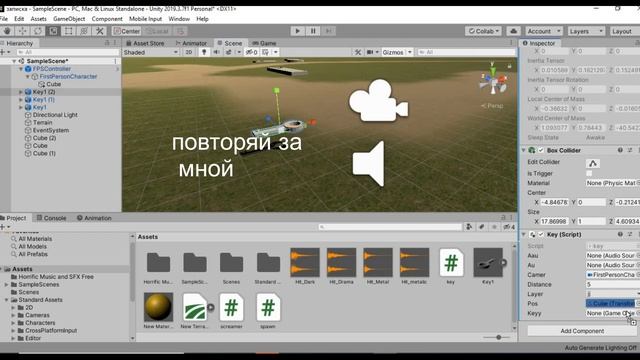Select the spawn script asset
Image resolution: width=640 pixels, height=360 pixels.
pos(268,311)
